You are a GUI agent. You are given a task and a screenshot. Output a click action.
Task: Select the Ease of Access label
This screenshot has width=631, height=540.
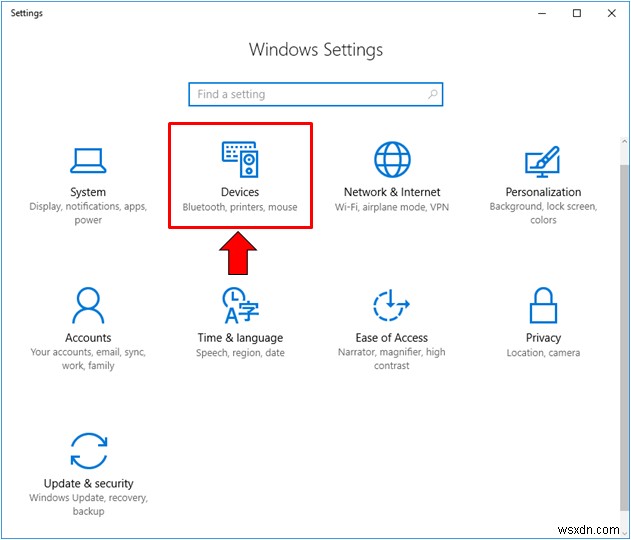coord(391,338)
